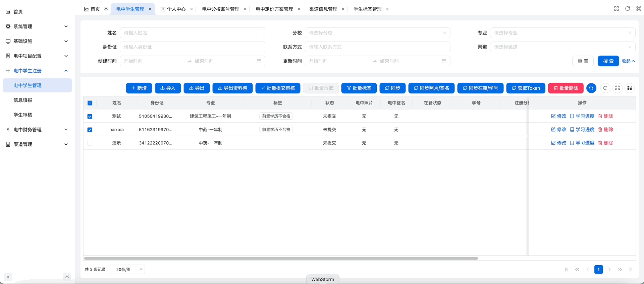The width and height of the screenshot is (644, 284).
Task: Focus the 身份证 input field
Action: (x=193, y=47)
